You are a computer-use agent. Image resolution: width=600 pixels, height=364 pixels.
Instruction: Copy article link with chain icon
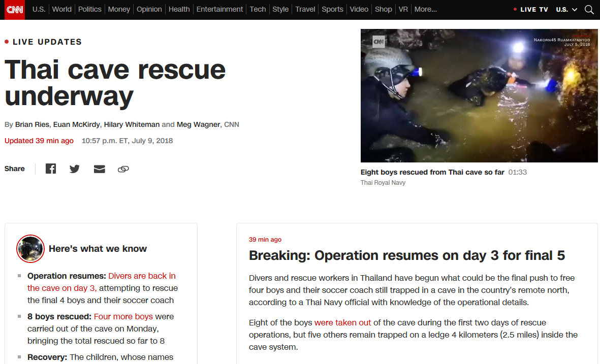(123, 169)
